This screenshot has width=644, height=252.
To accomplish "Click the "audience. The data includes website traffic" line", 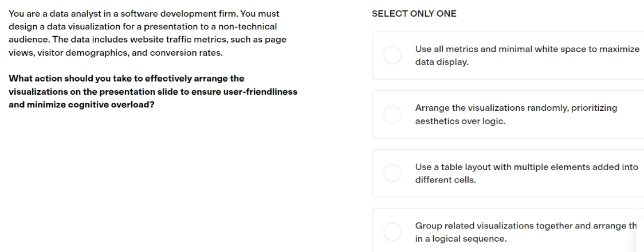I will pos(147,40).
